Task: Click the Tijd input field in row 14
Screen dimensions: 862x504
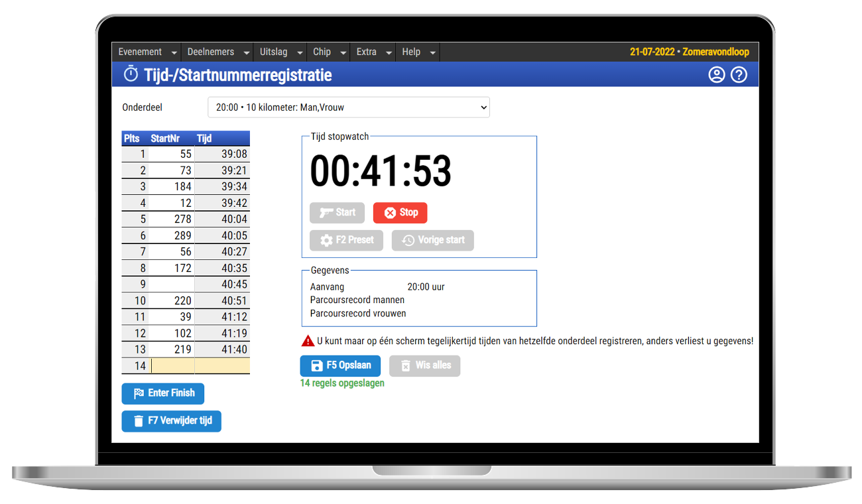Action: [222, 366]
